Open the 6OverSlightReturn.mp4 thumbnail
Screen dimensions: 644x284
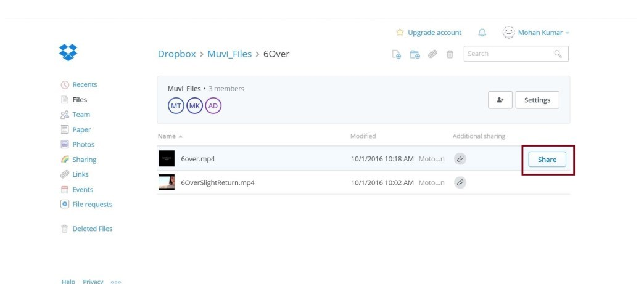[x=167, y=182]
